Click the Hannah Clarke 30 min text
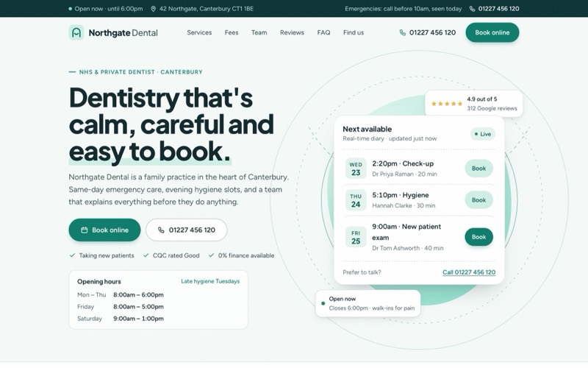Viewport: 588px width, 368px height. tap(404, 206)
